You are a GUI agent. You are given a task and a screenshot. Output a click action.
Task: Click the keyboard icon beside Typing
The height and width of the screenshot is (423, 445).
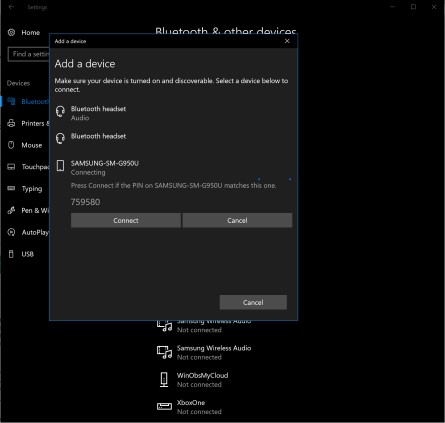[11, 188]
